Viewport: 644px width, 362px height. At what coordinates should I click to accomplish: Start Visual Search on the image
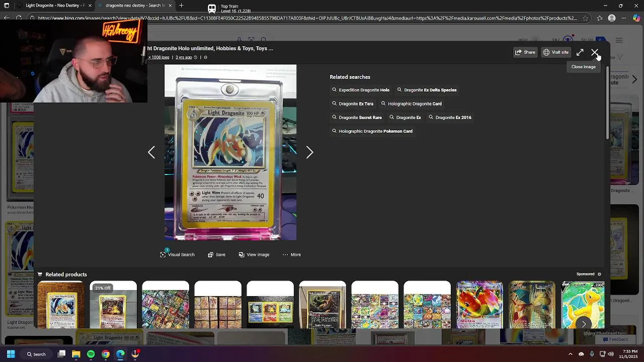177,254
